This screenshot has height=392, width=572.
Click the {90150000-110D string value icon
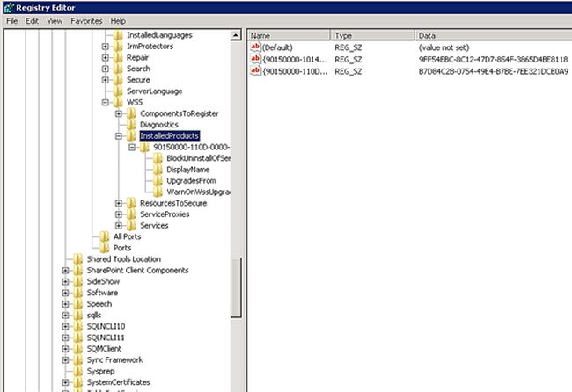pos(255,70)
